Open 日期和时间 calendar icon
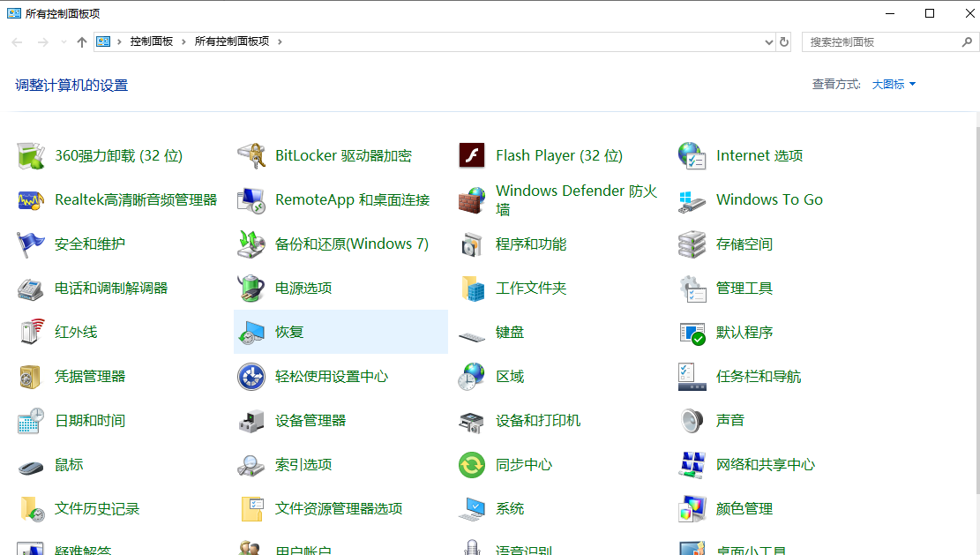This screenshot has width=980, height=555. [x=31, y=421]
